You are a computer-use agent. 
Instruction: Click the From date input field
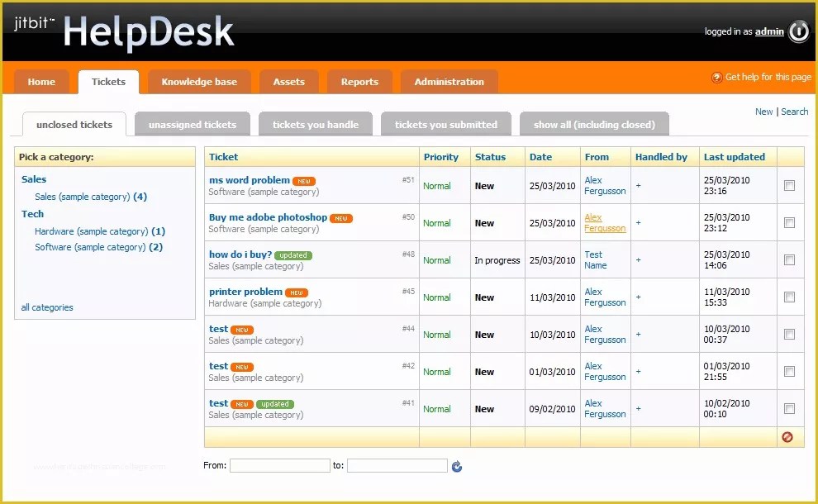[279, 465]
